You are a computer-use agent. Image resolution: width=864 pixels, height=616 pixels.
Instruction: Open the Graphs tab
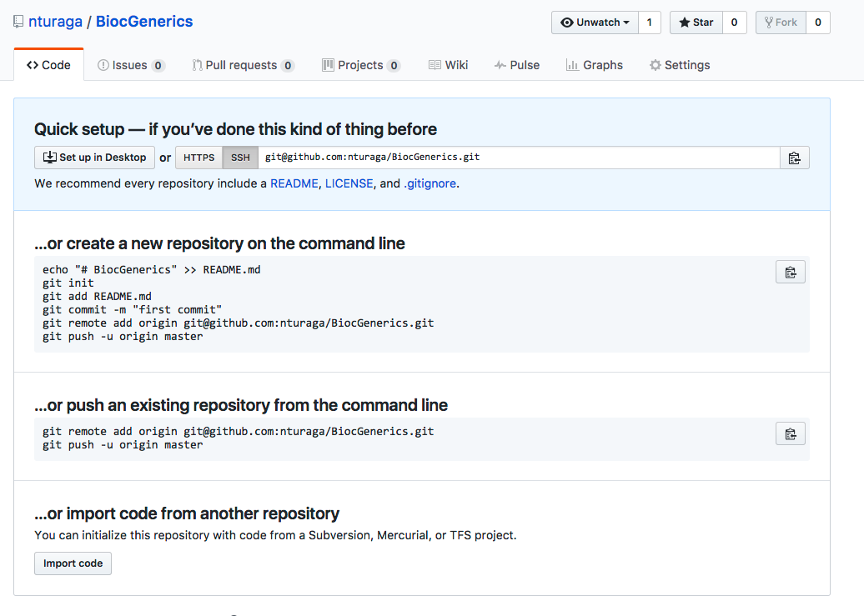pos(594,65)
